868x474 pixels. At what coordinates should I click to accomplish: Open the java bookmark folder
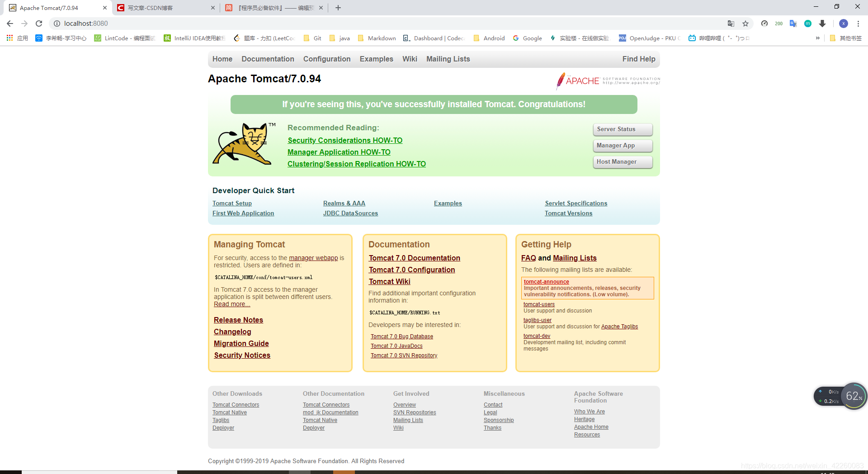[340, 38]
